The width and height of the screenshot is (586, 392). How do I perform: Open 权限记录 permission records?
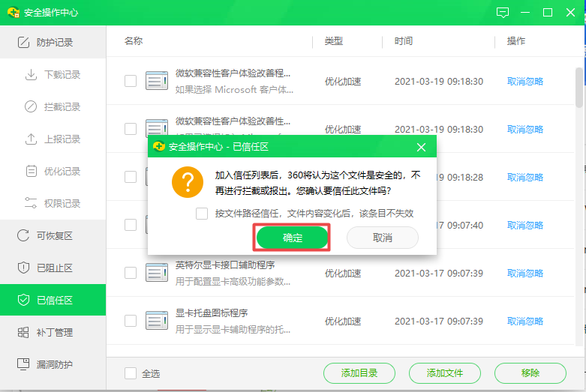[x=62, y=204]
